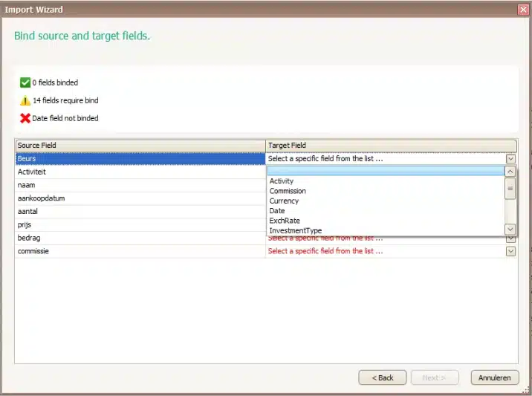The height and width of the screenshot is (396, 532).
Task: Click the green checkmark fields binded icon
Action: tap(25, 82)
